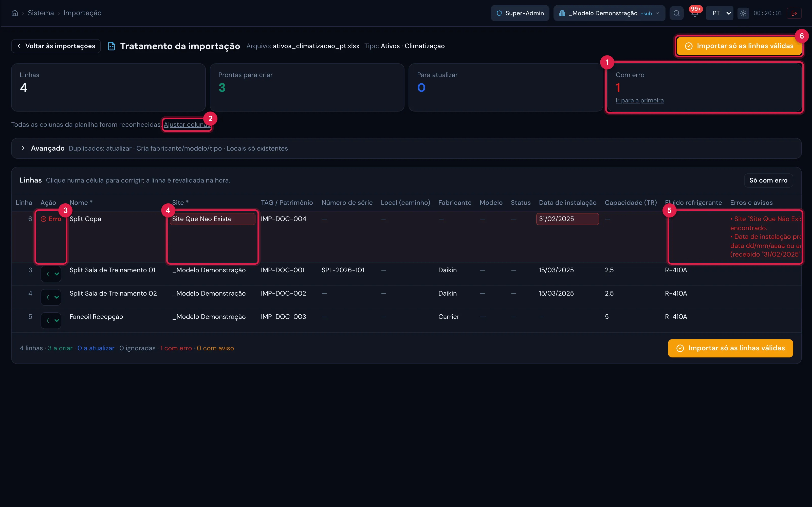Open the notifications bell with 99+ badge
The height and width of the screenshot is (507, 812).
click(695, 13)
